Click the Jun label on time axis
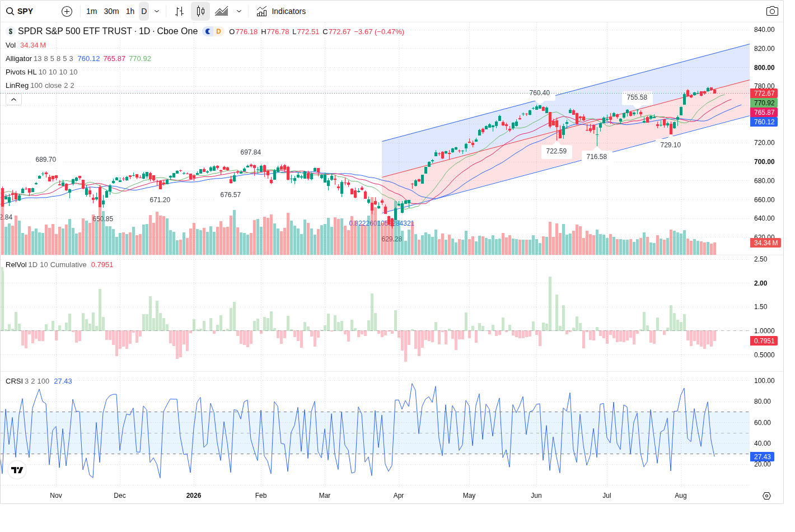 536,496
